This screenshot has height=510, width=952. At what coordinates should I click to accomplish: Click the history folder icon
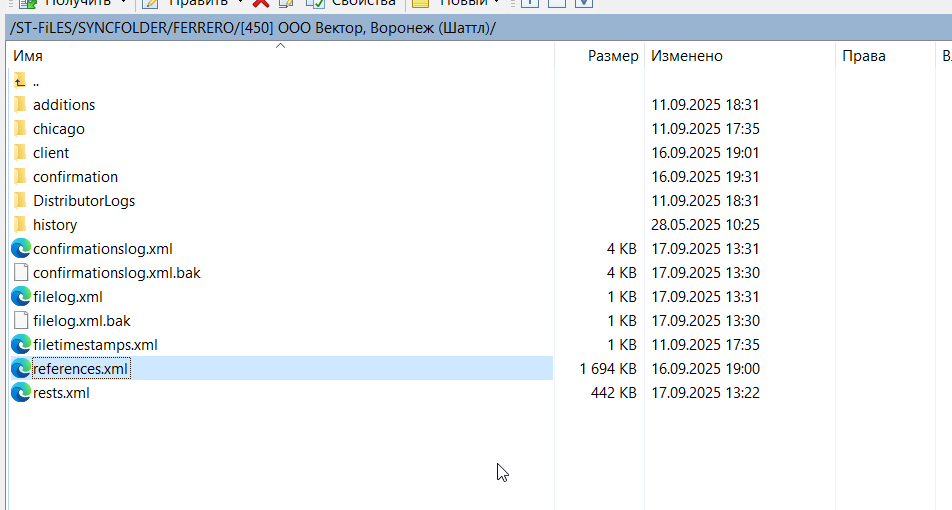pos(20,225)
